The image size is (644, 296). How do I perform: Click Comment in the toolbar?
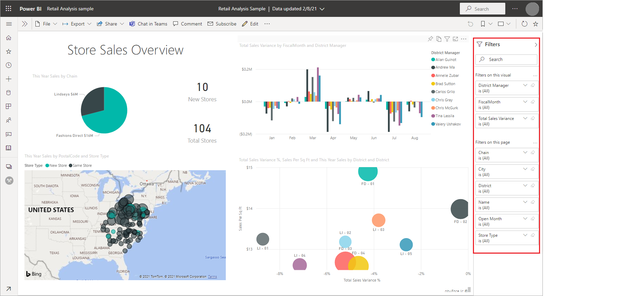188,24
